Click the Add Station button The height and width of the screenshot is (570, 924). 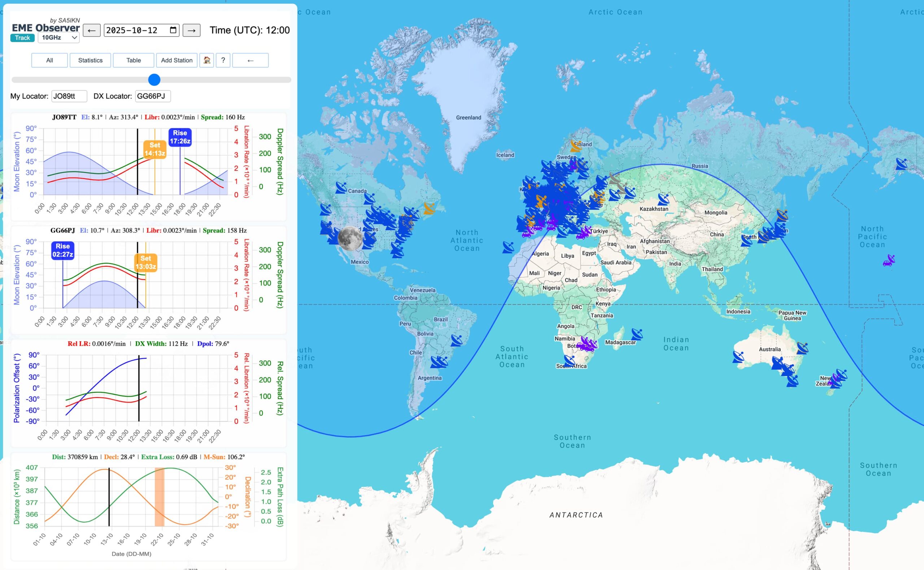[x=176, y=60]
